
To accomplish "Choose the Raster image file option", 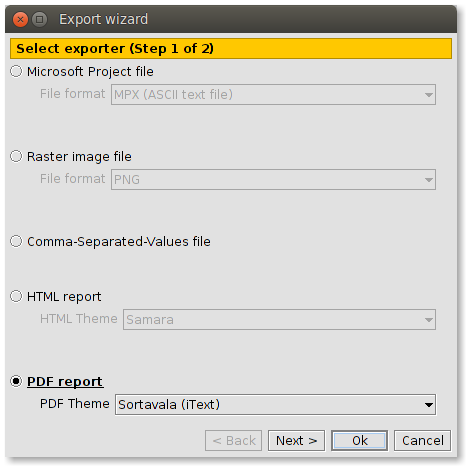I will 16,156.
